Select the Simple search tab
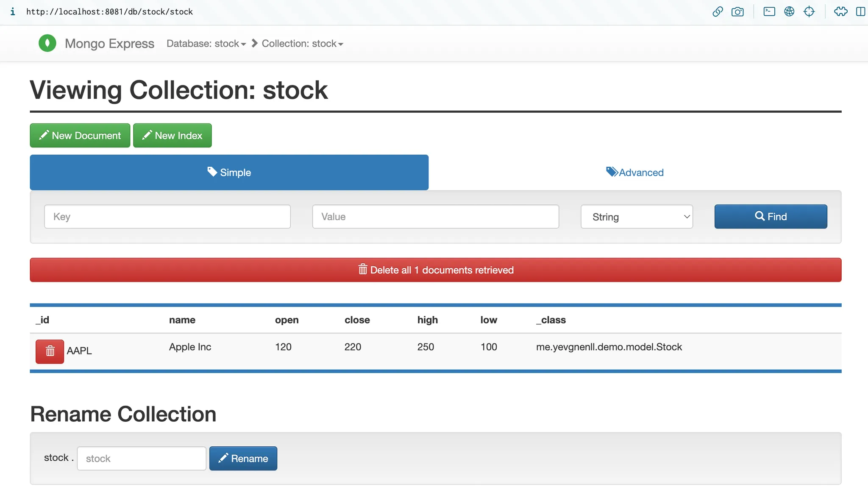The width and height of the screenshot is (868, 495). [229, 172]
